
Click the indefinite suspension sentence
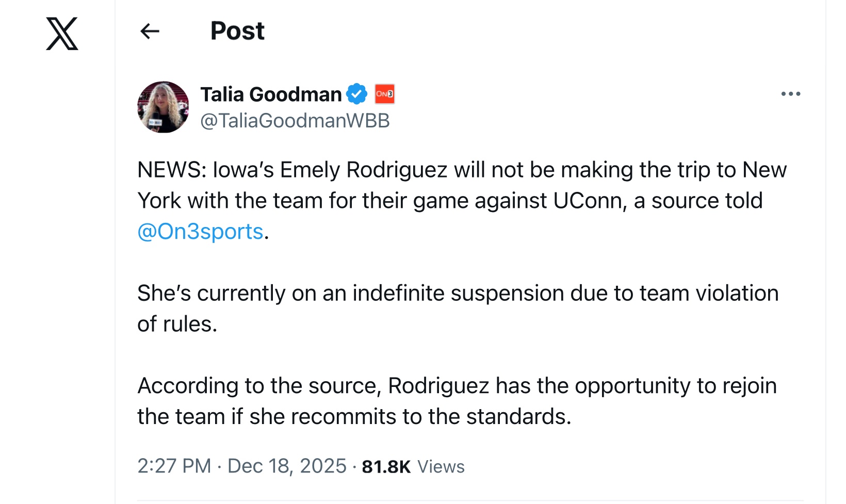pyautogui.click(x=457, y=293)
